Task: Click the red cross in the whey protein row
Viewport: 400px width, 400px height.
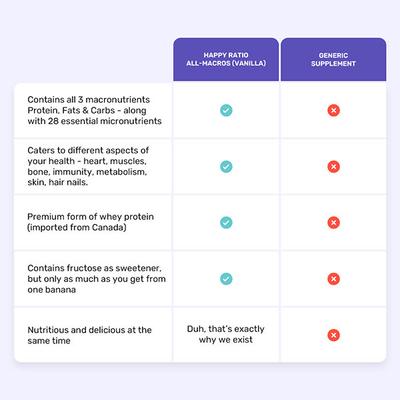Action: click(333, 222)
